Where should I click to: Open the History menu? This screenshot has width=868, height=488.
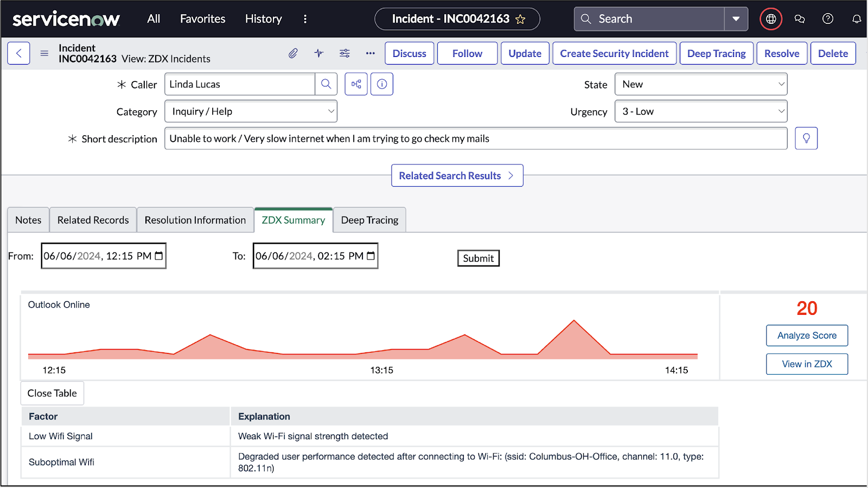click(263, 19)
